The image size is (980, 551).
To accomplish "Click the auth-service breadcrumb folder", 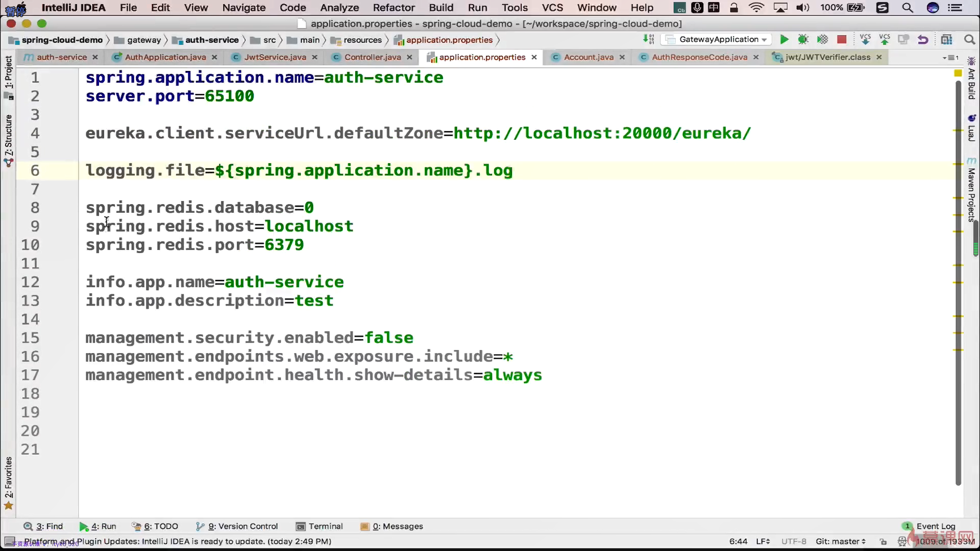I will (x=211, y=40).
